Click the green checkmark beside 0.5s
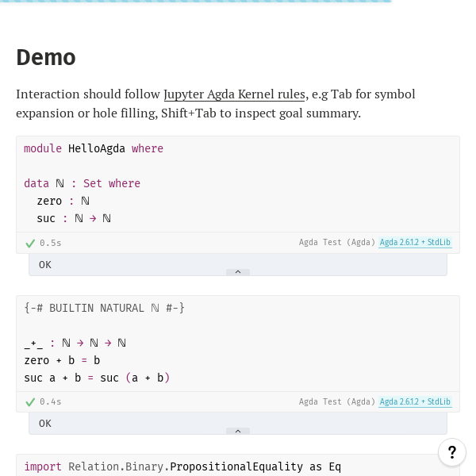The image size is (476, 476). pyautogui.click(x=30, y=244)
